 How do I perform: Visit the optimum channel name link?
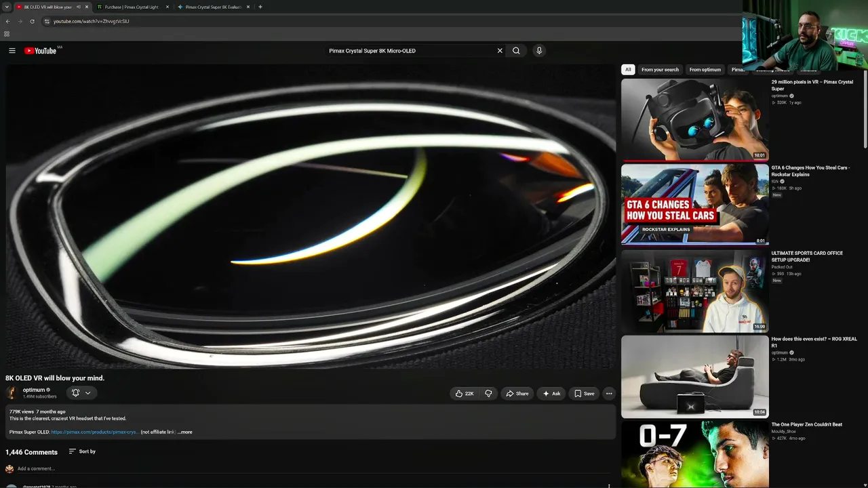pos(34,390)
